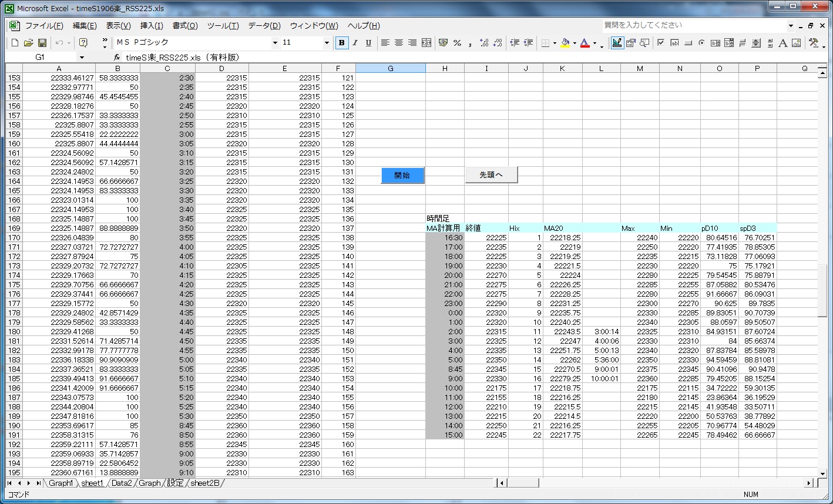Open the 編集(E) menu
This screenshot has width=833, height=504.
[x=85, y=26]
